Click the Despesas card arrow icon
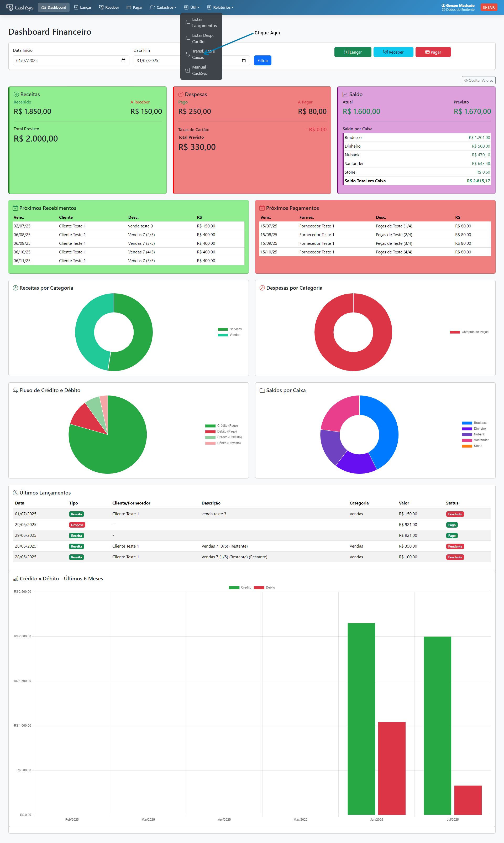This screenshot has width=504, height=843. point(181,94)
